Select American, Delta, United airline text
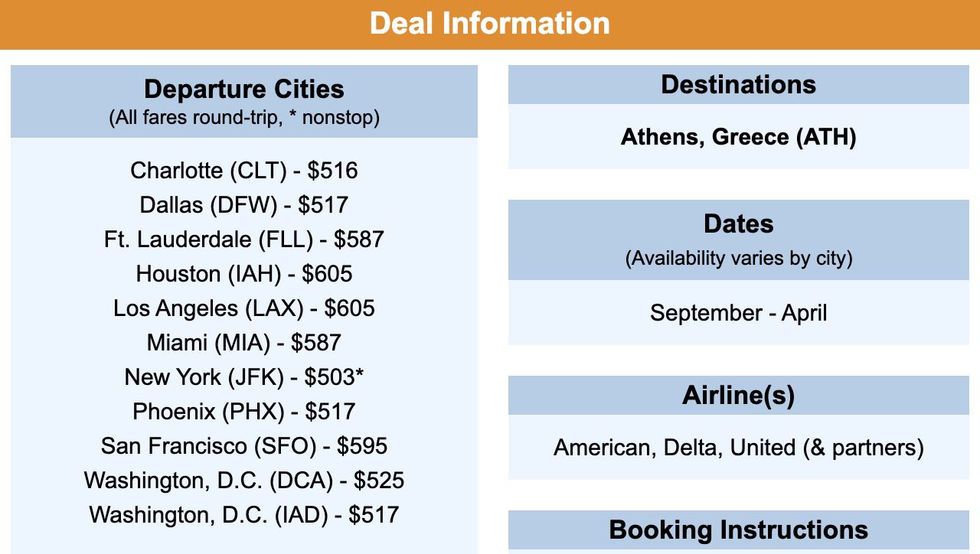The height and width of the screenshot is (554, 980). (739, 447)
